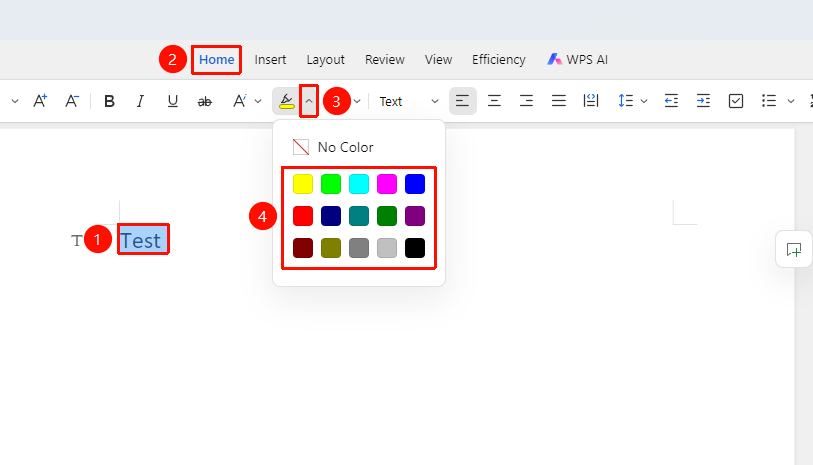
Task: Switch to the Layout tab
Action: point(326,60)
